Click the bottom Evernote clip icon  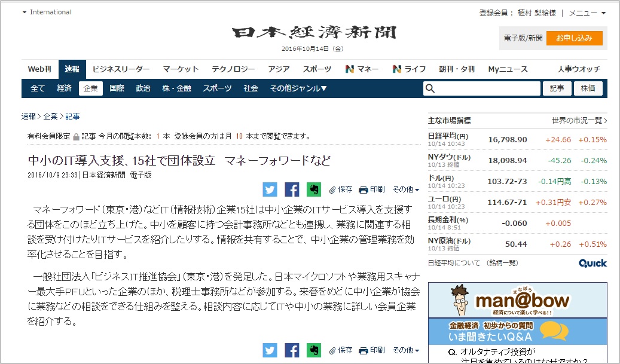313,350
